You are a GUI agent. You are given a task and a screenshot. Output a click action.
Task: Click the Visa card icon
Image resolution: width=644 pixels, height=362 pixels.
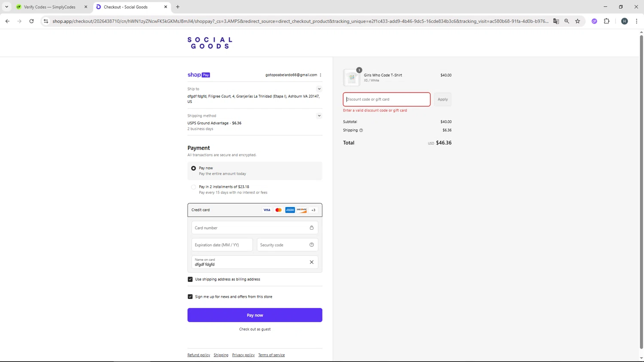(267, 210)
